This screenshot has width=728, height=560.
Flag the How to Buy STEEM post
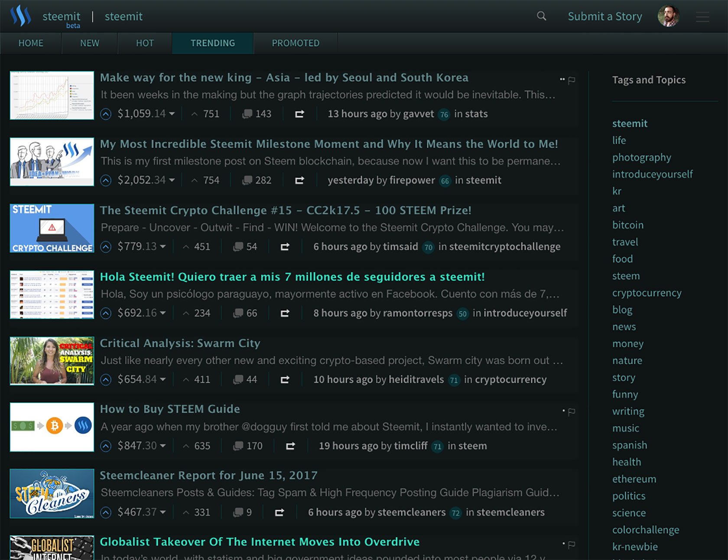point(572,411)
